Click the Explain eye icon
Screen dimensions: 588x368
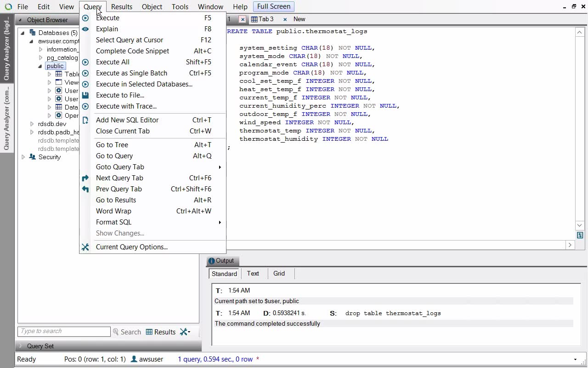click(85, 29)
